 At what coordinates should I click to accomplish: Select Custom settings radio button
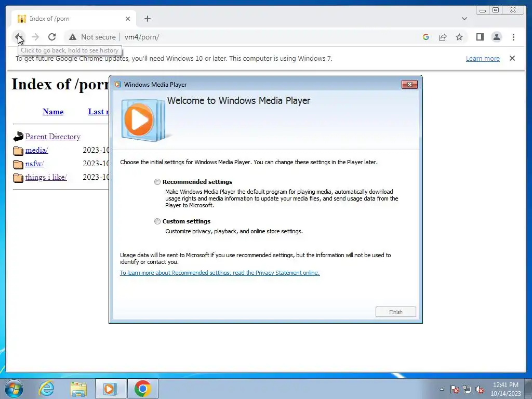coord(157,221)
